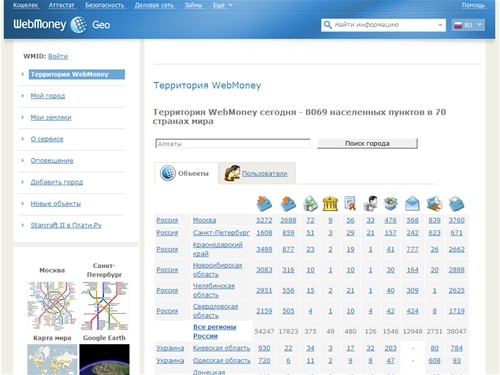Click the certificate with ribbon icon
This screenshot has width=500, height=375.
[x=350, y=203]
